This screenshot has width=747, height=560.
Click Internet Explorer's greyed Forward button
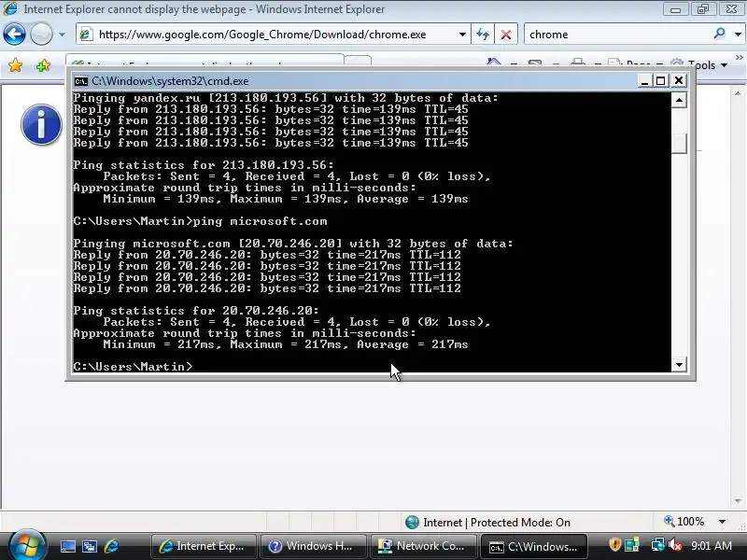pos(41,34)
